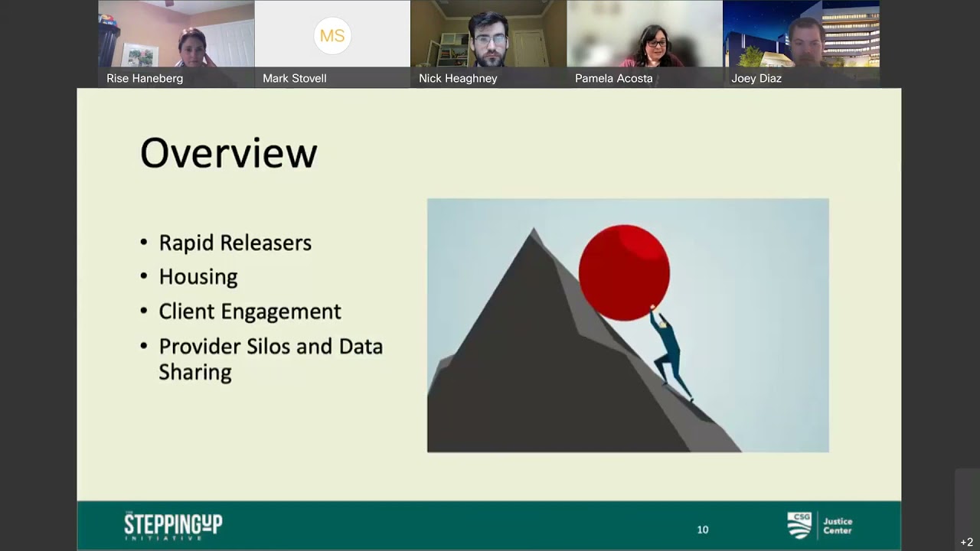Click the Nick Heaghney name label

[458, 78]
